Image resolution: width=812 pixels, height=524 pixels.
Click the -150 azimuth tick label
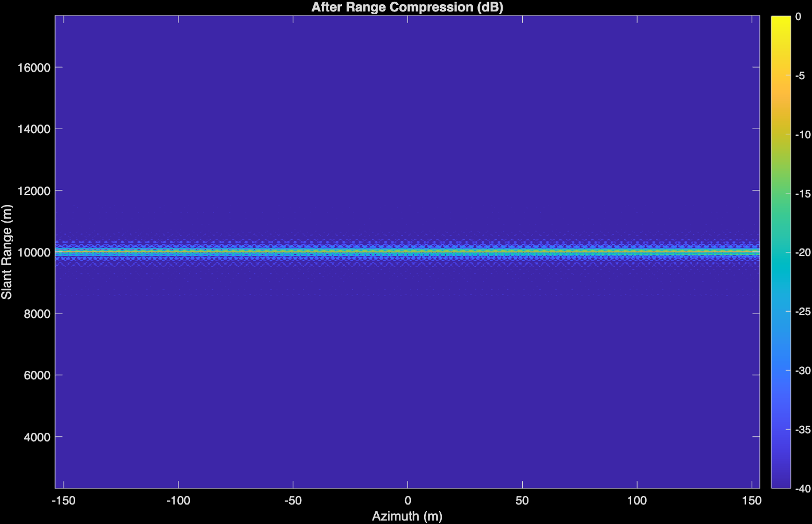(63, 500)
